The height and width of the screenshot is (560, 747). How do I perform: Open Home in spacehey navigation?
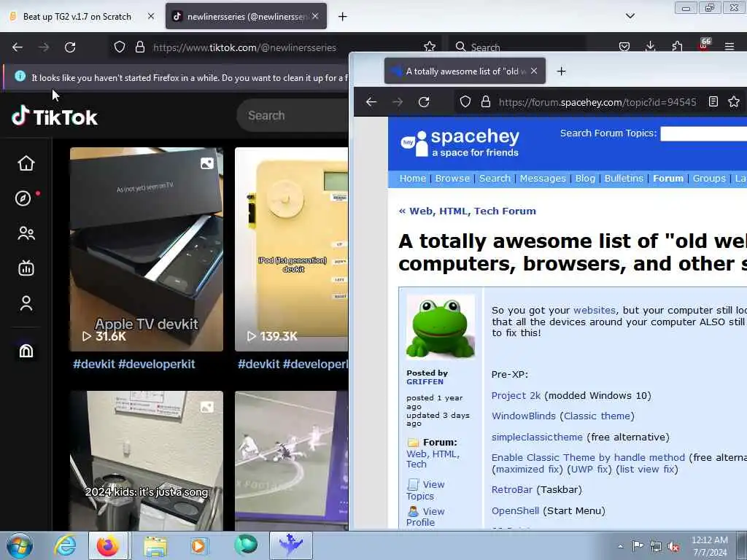coord(413,178)
